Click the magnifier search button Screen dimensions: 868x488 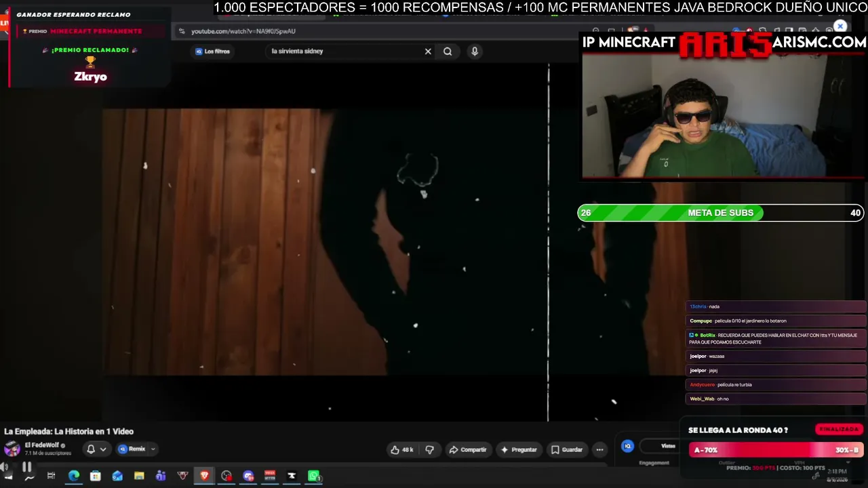click(448, 52)
